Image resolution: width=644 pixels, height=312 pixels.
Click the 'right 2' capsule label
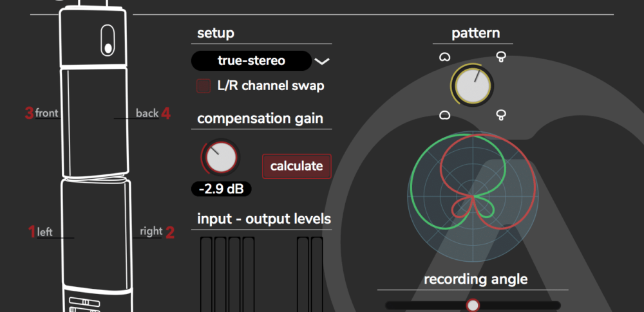tap(157, 232)
